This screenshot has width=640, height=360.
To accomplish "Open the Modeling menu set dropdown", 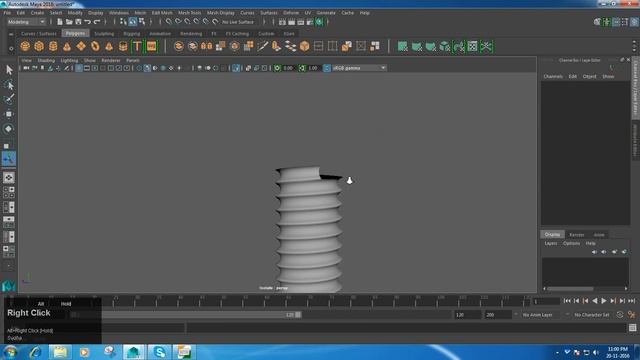I will pos(26,22).
